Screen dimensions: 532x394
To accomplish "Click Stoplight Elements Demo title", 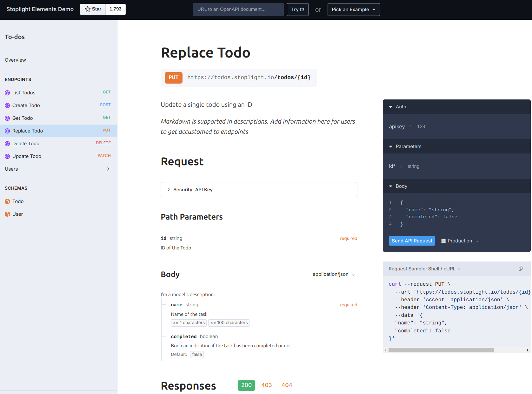I will point(40,9).
